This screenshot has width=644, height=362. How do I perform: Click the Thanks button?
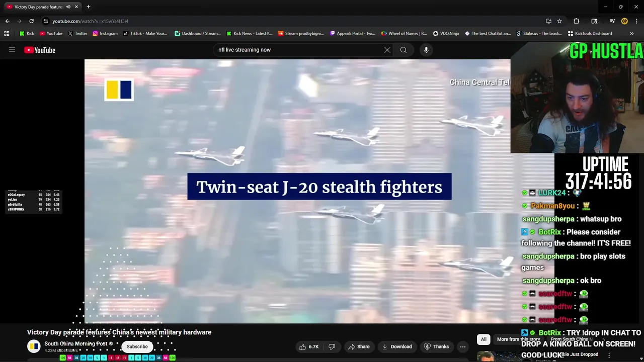(x=436, y=346)
